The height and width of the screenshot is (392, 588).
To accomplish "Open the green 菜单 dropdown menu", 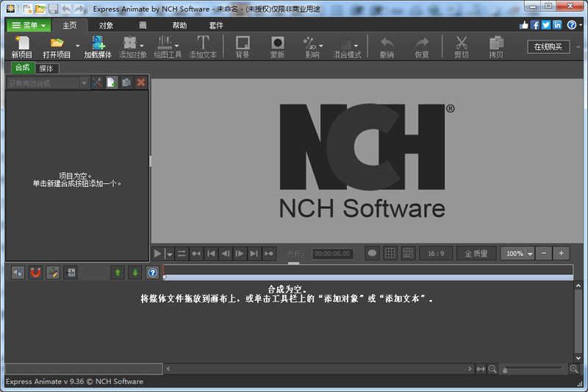I will (29, 25).
